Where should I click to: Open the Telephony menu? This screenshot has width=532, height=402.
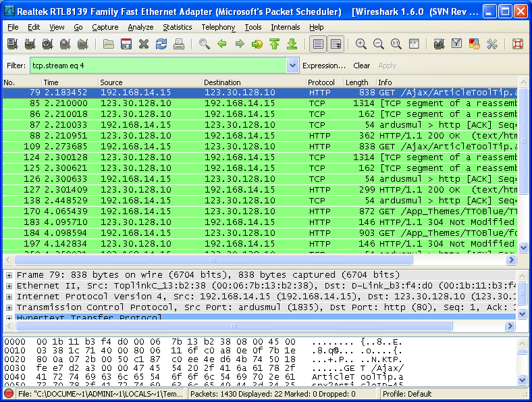218,27
